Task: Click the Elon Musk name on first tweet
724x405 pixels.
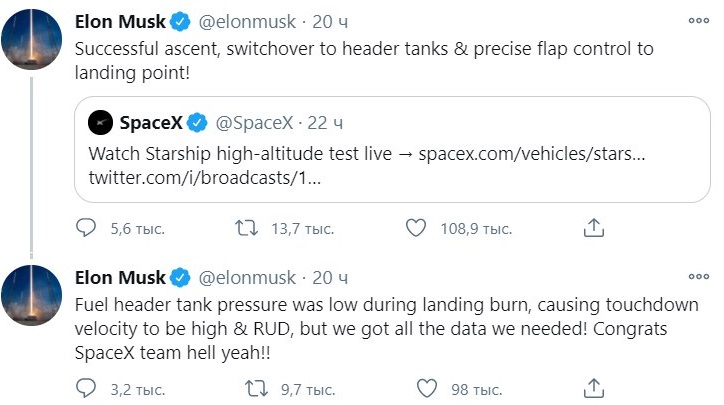Action: pos(119,20)
